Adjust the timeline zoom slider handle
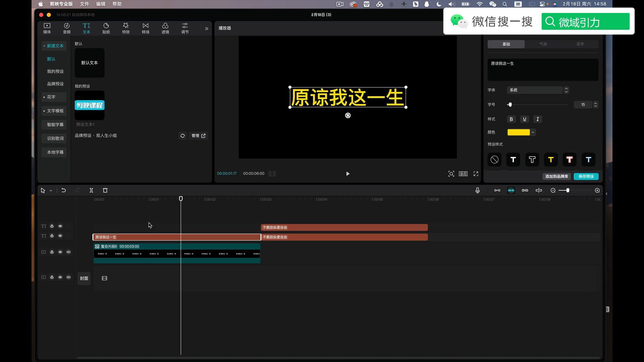Image resolution: width=644 pixels, height=362 pixels. (568, 190)
